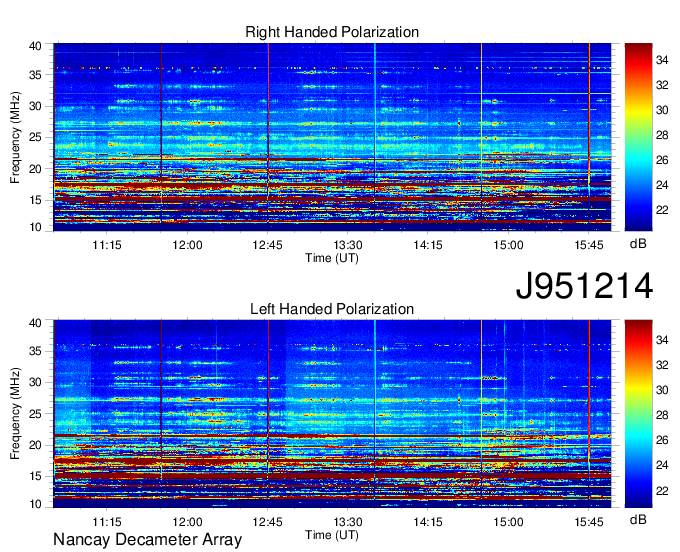
Task: Click the "Nancay Decameter Array" caption
Action: (x=147, y=540)
